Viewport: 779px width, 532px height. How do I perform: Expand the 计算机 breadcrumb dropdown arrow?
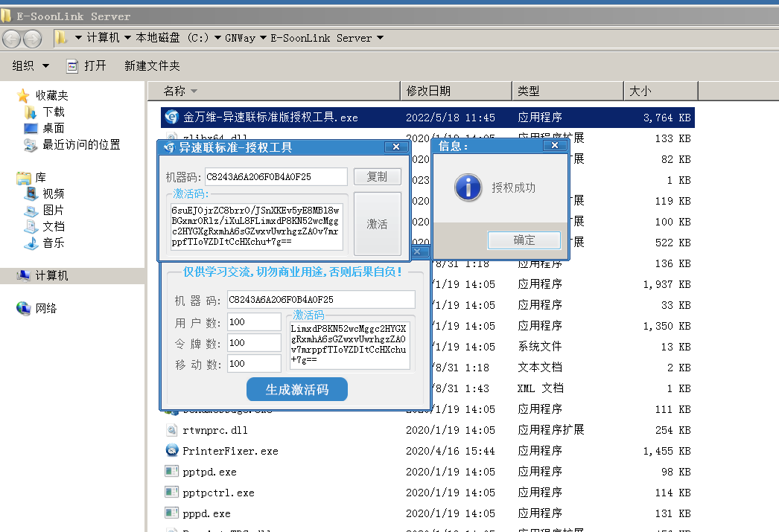[127, 38]
